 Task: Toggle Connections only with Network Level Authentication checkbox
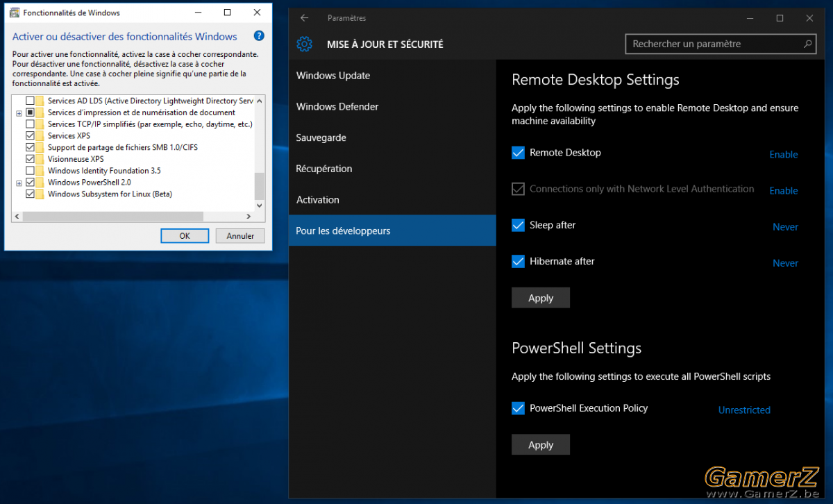click(518, 189)
